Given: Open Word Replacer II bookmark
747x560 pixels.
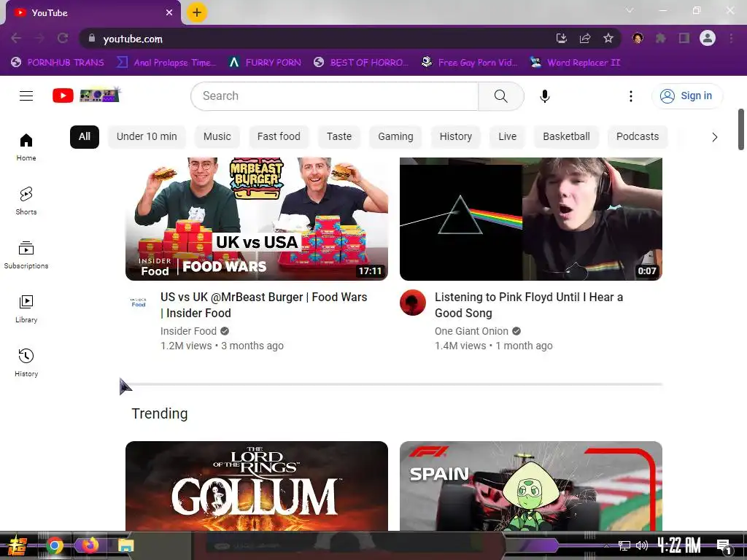Looking at the screenshot, I should (x=576, y=63).
